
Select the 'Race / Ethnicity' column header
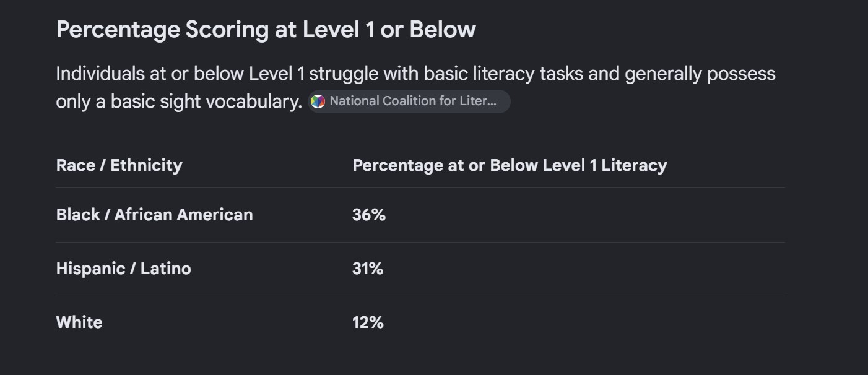[x=119, y=165]
